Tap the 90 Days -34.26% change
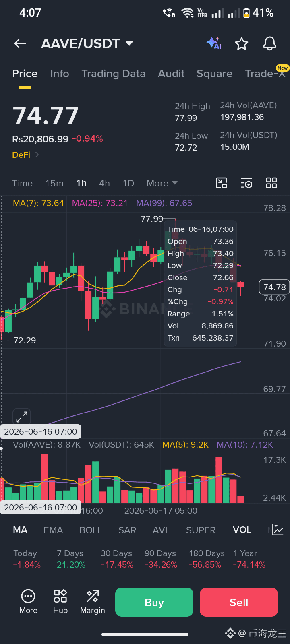Image resolution: width=290 pixels, height=644 pixels. (161, 559)
